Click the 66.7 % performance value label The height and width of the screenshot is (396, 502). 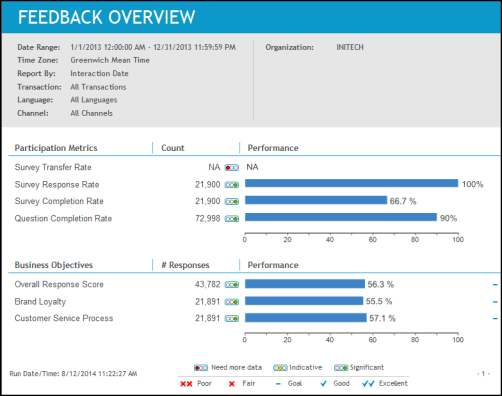point(403,201)
